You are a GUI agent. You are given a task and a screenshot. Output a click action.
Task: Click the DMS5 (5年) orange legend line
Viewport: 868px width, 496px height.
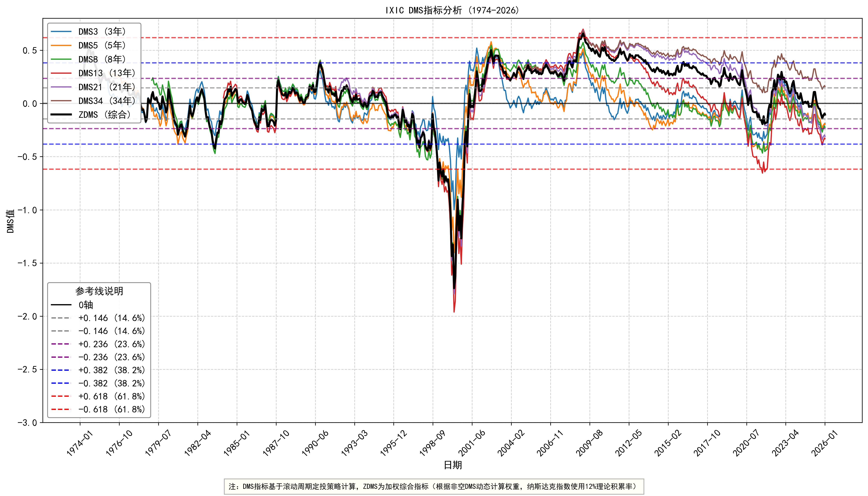[61, 45]
